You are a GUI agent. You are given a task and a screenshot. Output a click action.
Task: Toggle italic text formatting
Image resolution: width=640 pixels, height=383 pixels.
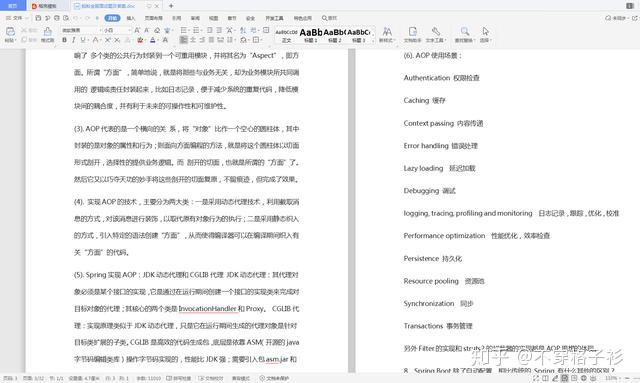[x=73, y=40]
